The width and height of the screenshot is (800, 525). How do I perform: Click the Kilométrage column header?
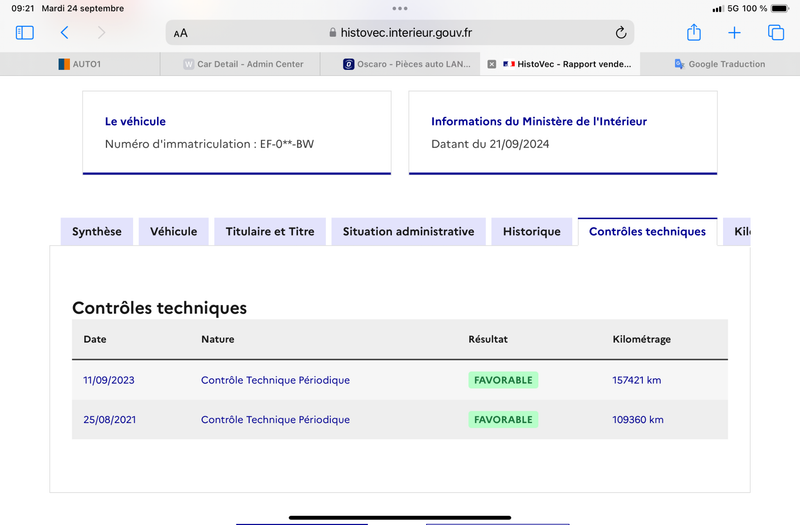(x=641, y=339)
